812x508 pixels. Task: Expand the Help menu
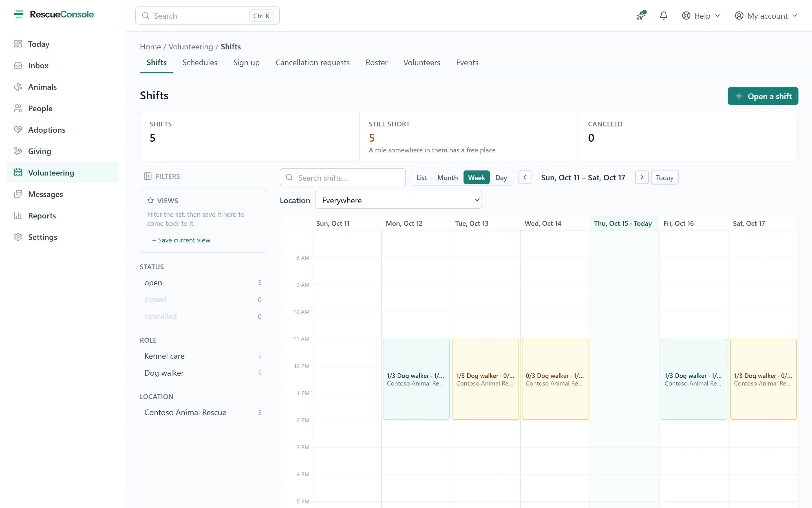point(701,16)
